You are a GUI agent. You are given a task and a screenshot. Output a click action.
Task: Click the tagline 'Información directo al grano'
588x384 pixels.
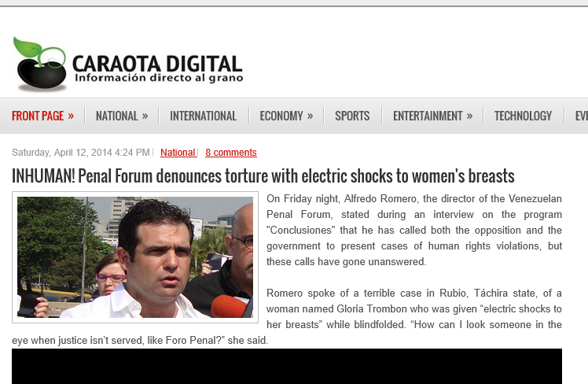coord(158,78)
